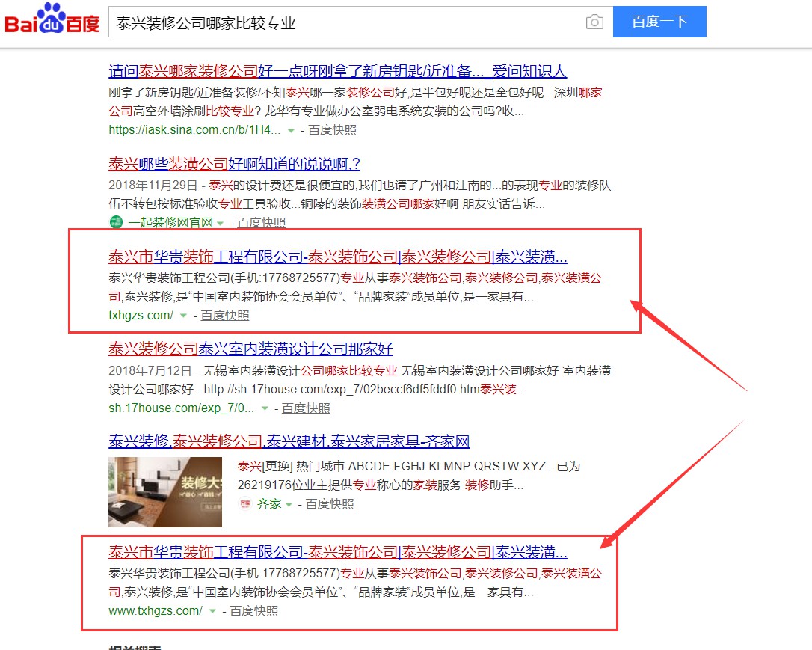Click the green 一起装修网 site icon
This screenshot has height=650, width=812.
pos(116,222)
